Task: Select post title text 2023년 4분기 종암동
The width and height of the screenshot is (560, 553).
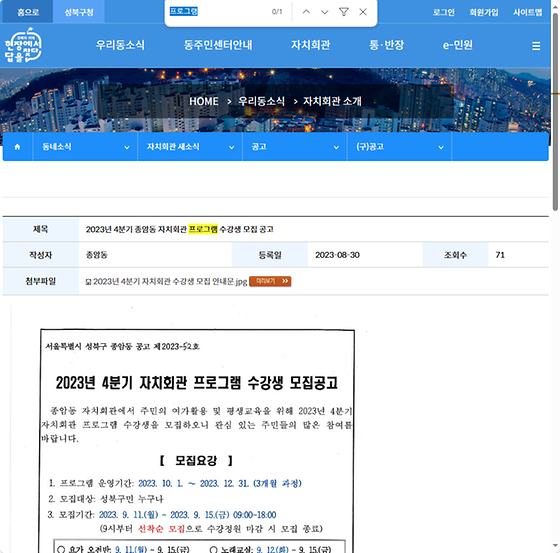Action: (x=120, y=229)
